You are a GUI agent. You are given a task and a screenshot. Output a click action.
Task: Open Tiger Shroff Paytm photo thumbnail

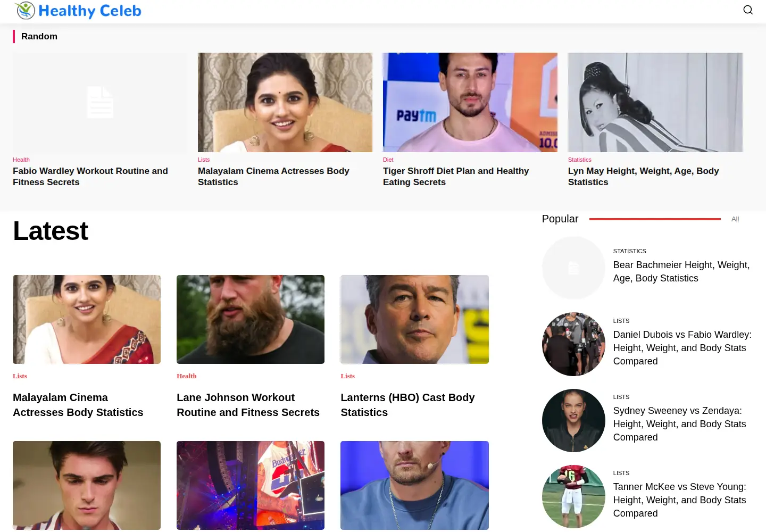[x=470, y=102]
